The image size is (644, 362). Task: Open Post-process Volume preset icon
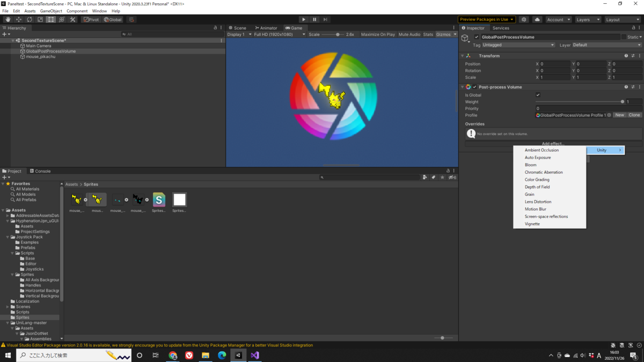point(633,87)
